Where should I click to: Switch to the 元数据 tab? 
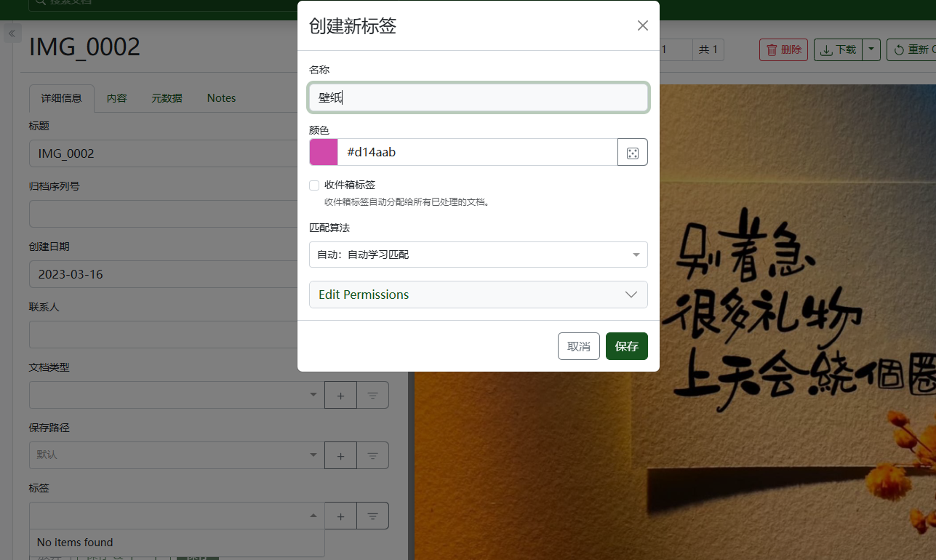(x=167, y=98)
